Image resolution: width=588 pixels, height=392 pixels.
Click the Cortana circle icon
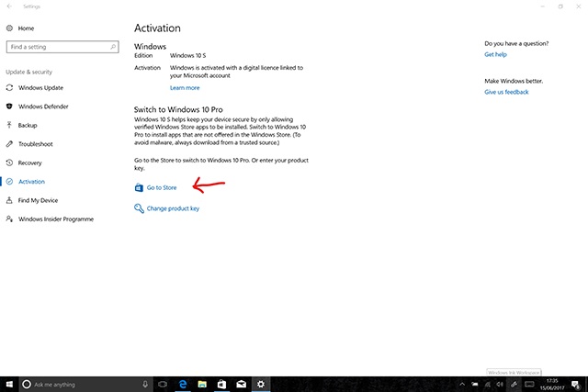pyautogui.click(x=27, y=384)
